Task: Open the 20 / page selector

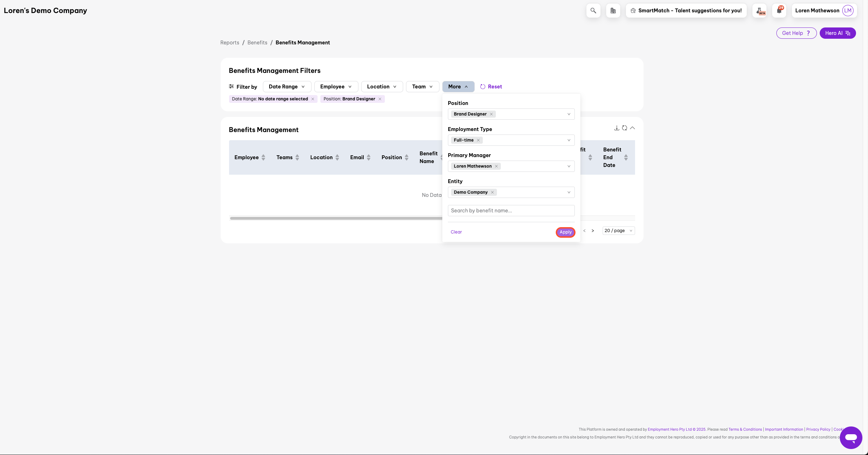Action: click(x=618, y=231)
